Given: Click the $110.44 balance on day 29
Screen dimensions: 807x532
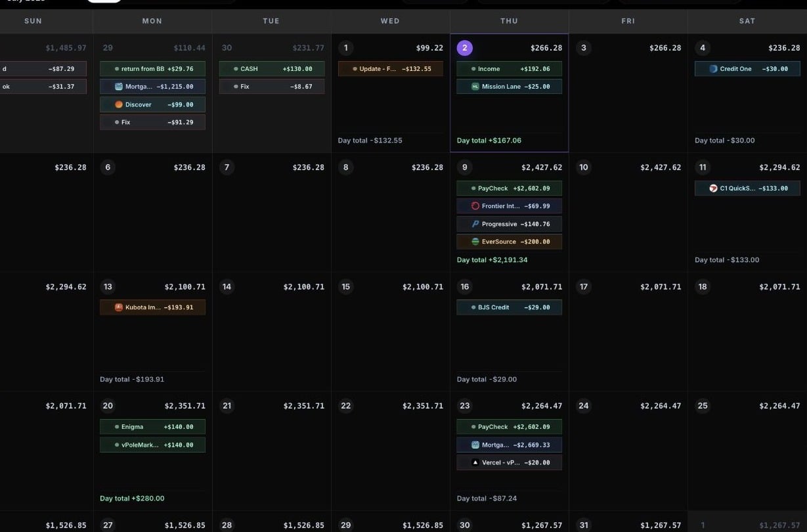Looking at the screenshot, I should click(189, 48).
